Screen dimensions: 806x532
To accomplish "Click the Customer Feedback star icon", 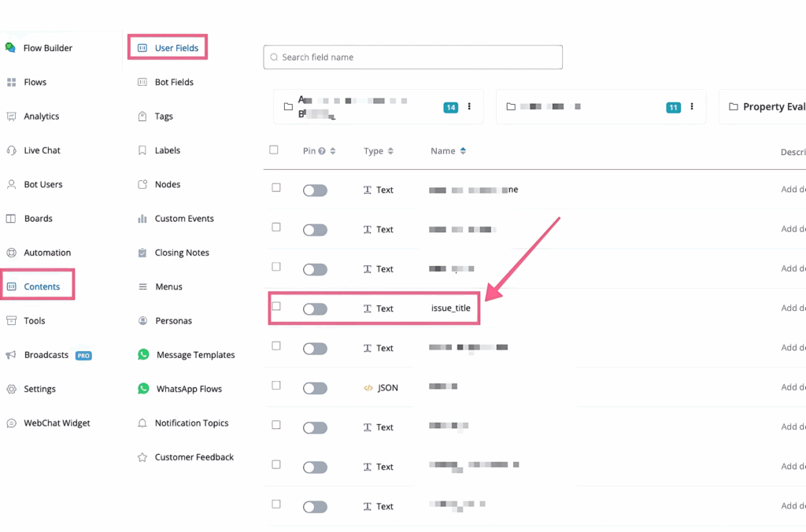I will pyautogui.click(x=142, y=457).
